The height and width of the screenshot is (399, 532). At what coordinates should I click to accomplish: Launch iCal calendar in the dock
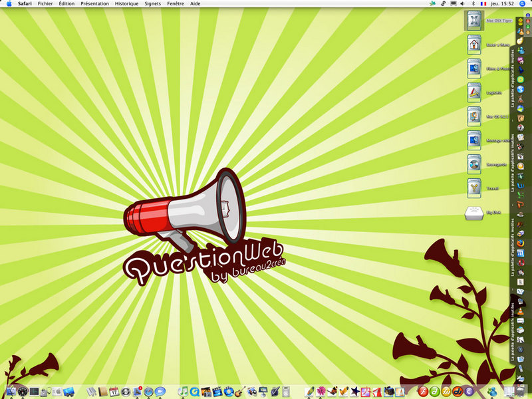[114, 392]
